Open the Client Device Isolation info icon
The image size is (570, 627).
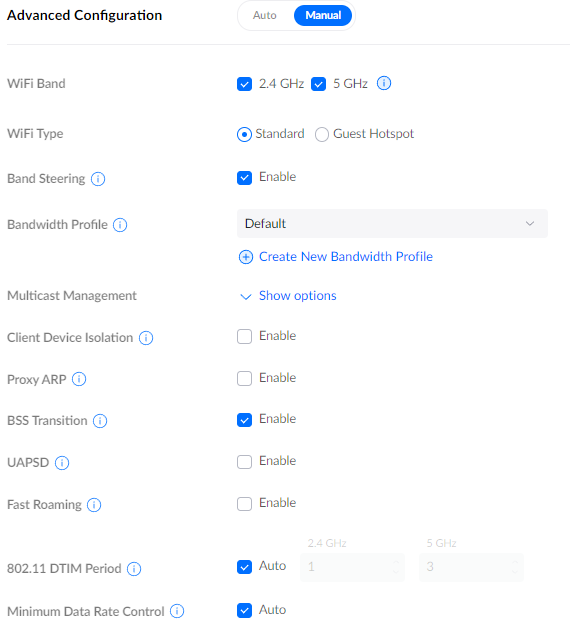tap(146, 338)
